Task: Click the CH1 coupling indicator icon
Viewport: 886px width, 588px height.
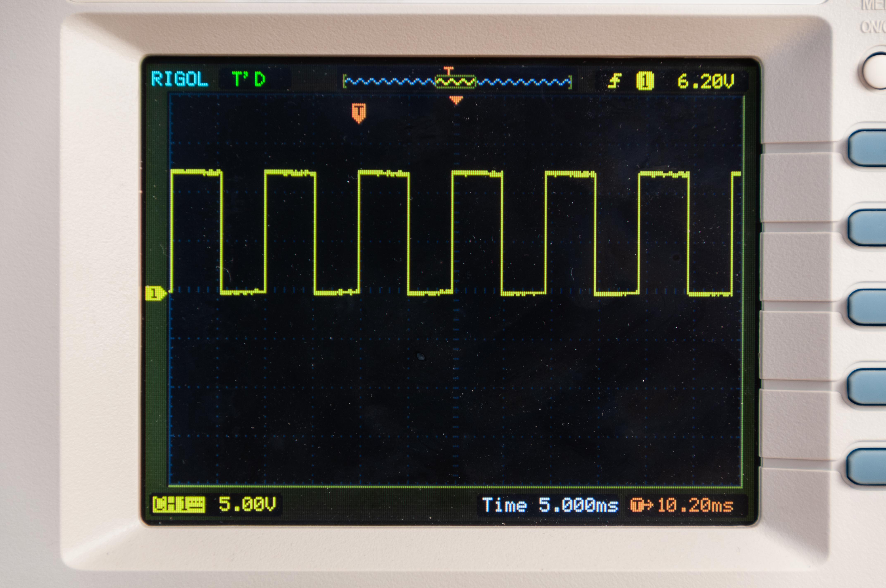Action: [x=179, y=504]
